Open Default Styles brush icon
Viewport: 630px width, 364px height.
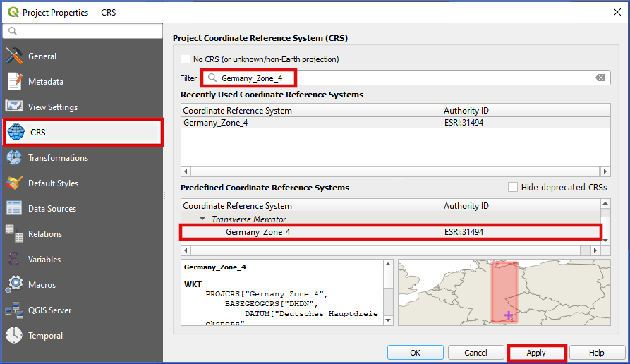(15, 183)
